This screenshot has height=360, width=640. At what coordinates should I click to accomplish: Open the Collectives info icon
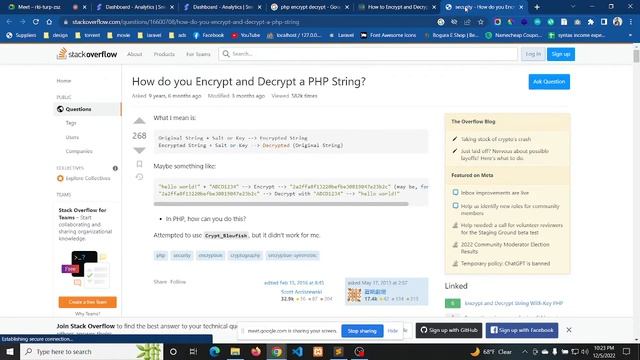115,168
